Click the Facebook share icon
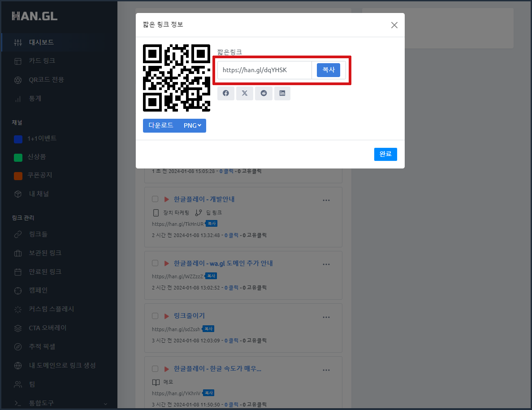The width and height of the screenshot is (532, 410). coord(225,93)
